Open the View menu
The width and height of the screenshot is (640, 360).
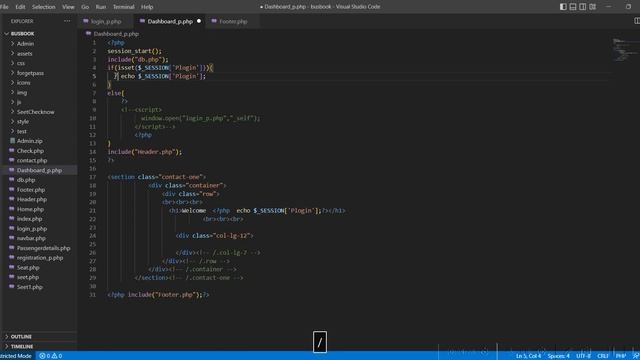pyautogui.click(x=68, y=7)
